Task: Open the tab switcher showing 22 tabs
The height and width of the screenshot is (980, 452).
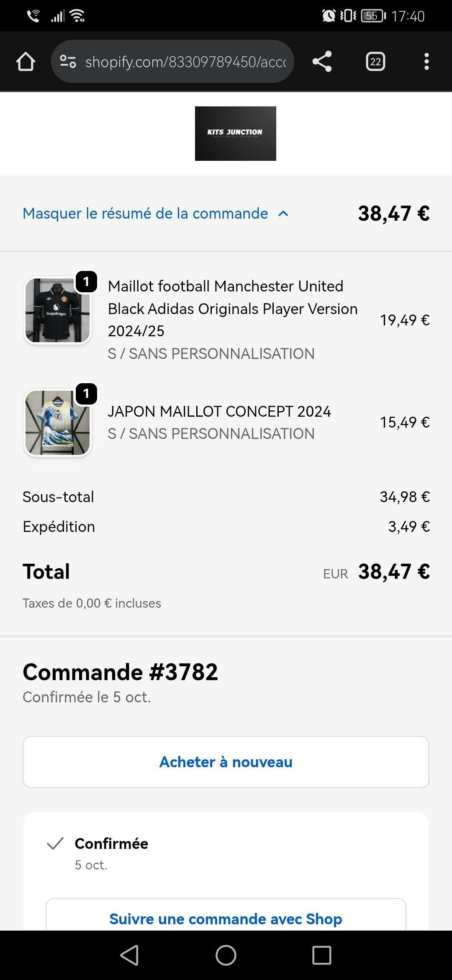Action: 375,62
